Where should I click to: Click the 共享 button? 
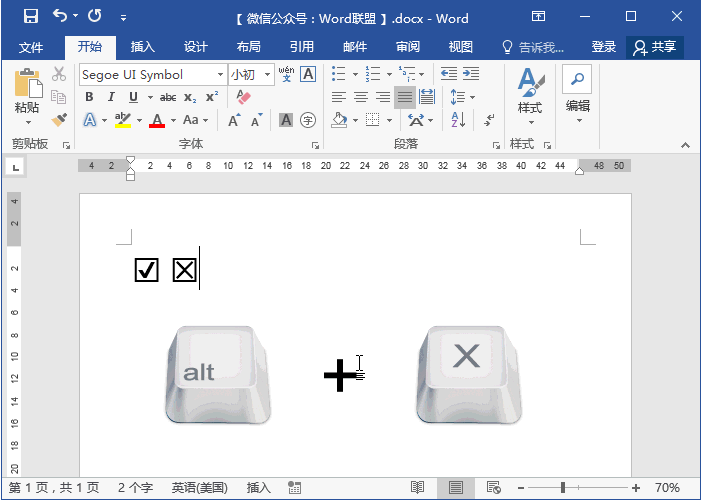[655, 47]
